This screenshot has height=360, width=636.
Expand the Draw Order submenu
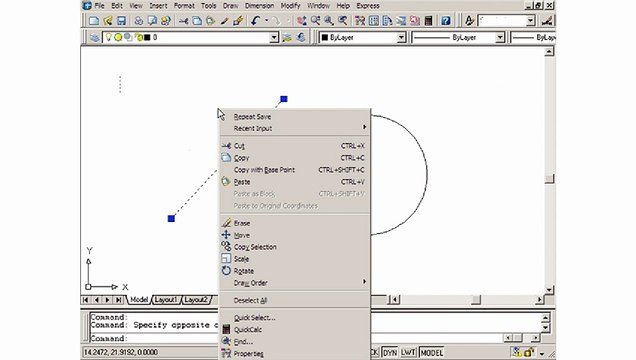[x=294, y=283]
